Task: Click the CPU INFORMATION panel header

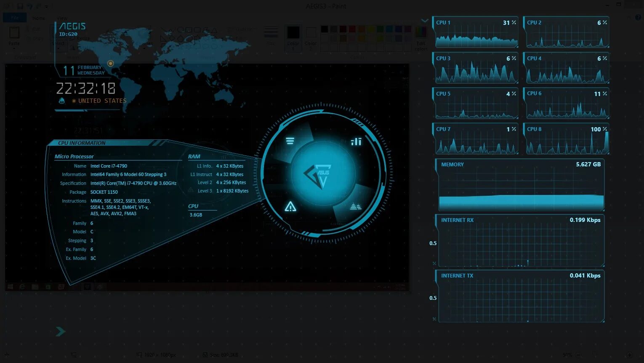Action: pyautogui.click(x=82, y=143)
